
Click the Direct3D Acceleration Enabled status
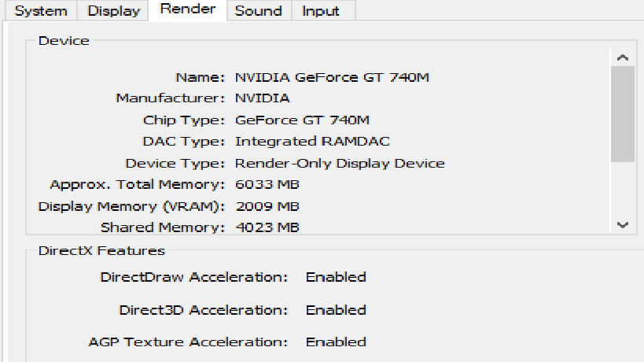click(x=336, y=309)
